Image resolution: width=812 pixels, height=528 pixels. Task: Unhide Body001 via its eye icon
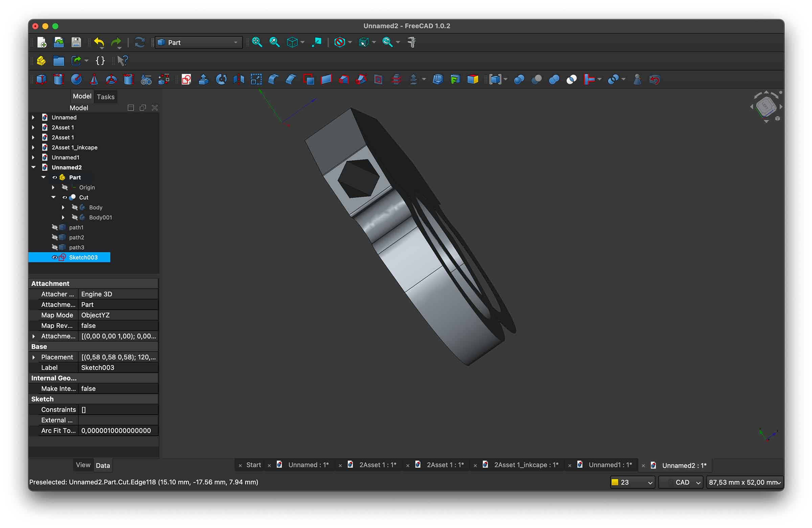(x=74, y=217)
